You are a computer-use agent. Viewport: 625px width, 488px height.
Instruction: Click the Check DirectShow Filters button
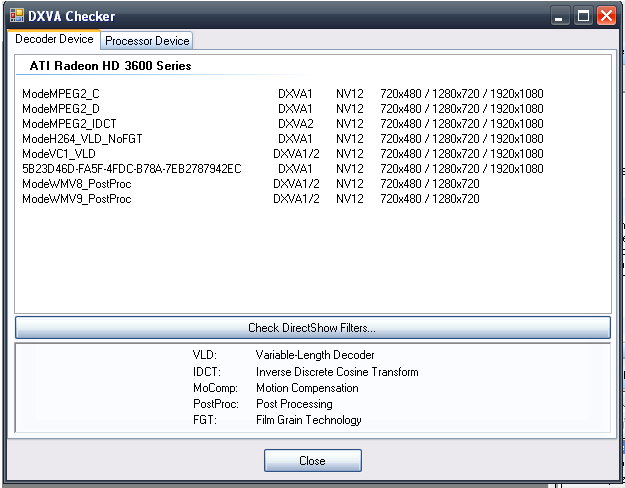click(x=312, y=328)
